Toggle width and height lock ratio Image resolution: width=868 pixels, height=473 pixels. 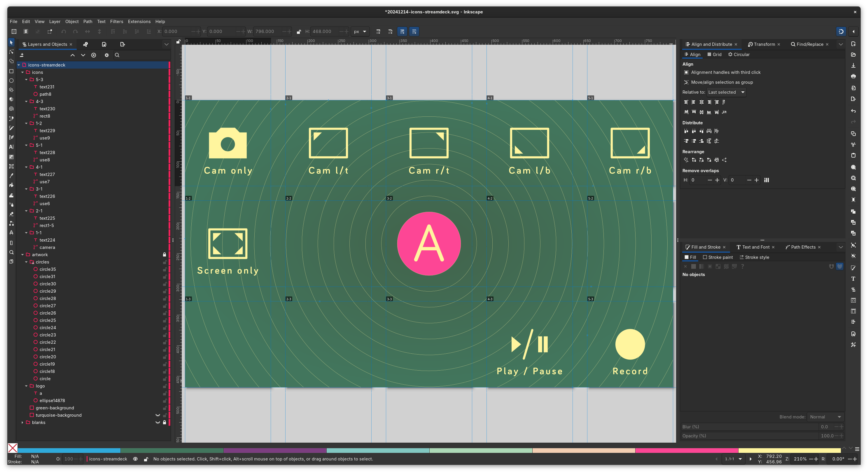tap(299, 32)
